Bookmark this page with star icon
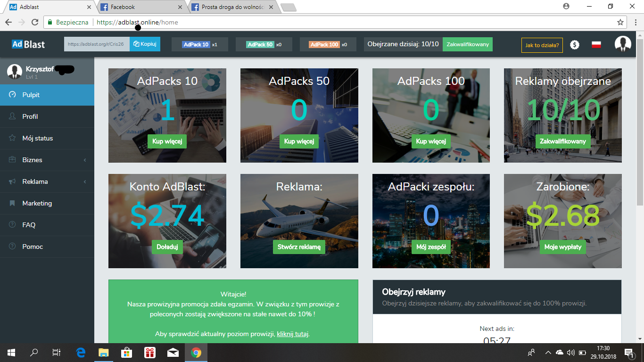644x362 pixels. (x=620, y=22)
